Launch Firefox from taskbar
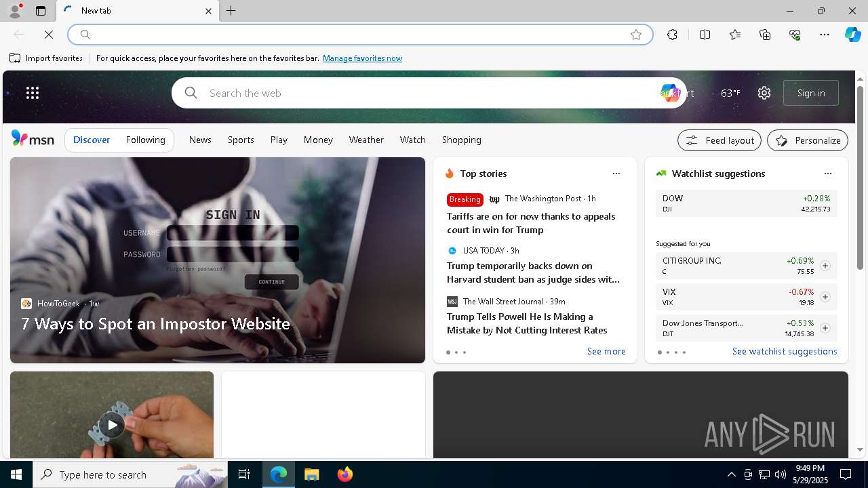868x488 pixels. pos(345,474)
